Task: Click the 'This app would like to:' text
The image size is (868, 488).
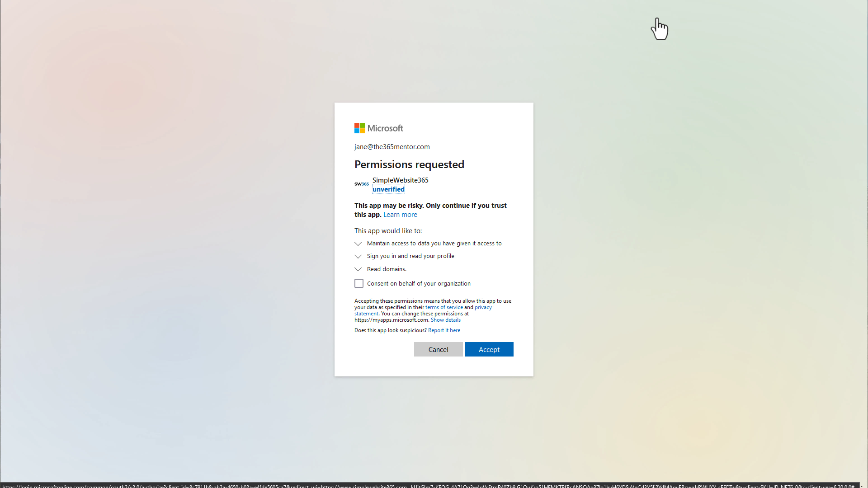Action: pos(388,231)
